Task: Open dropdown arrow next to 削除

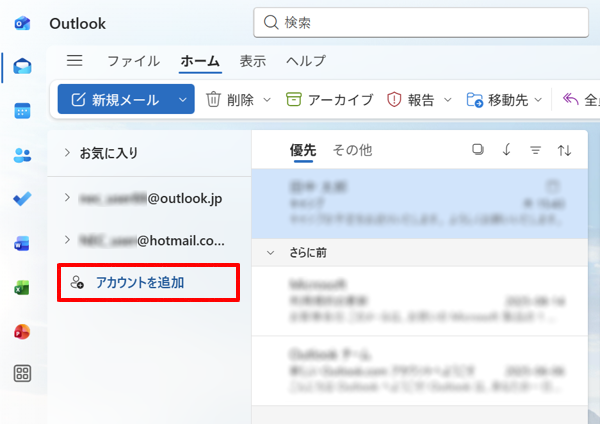Action: (x=267, y=100)
